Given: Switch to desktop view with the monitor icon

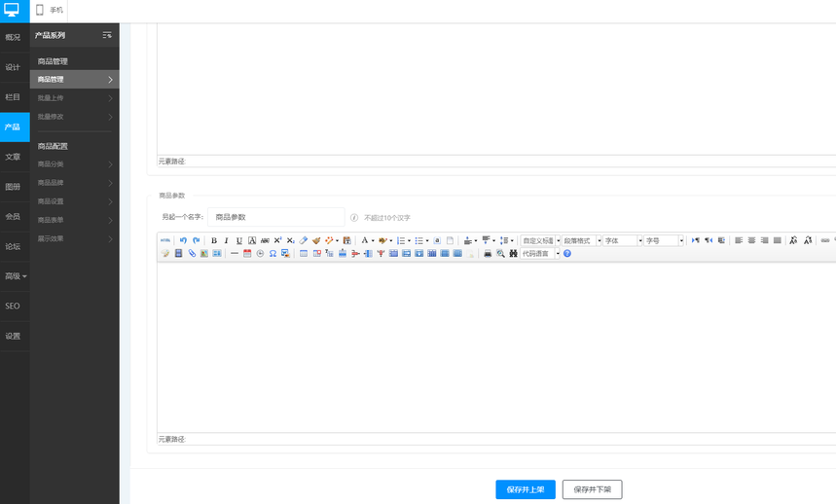Looking at the screenshot, I should tap(13, 10).
